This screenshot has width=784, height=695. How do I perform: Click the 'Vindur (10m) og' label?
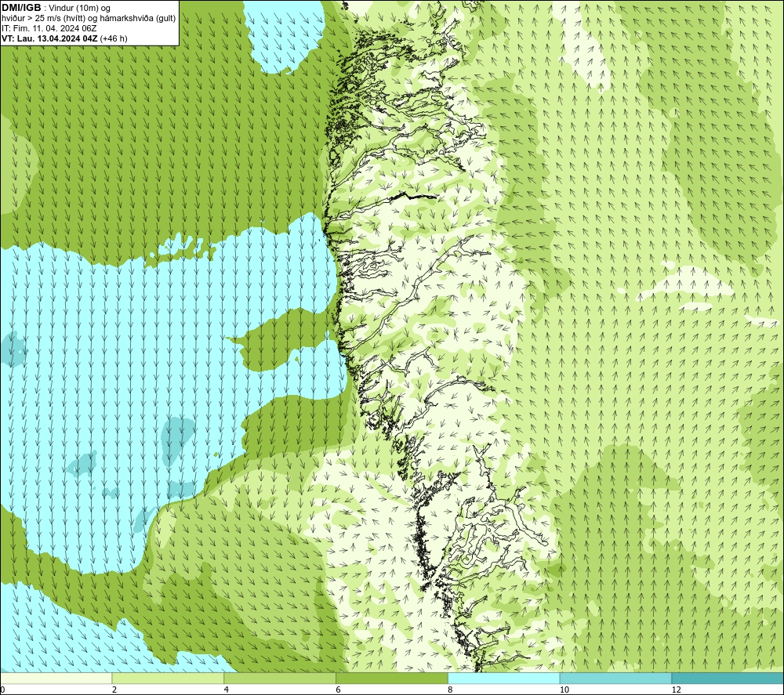(81, 8)
